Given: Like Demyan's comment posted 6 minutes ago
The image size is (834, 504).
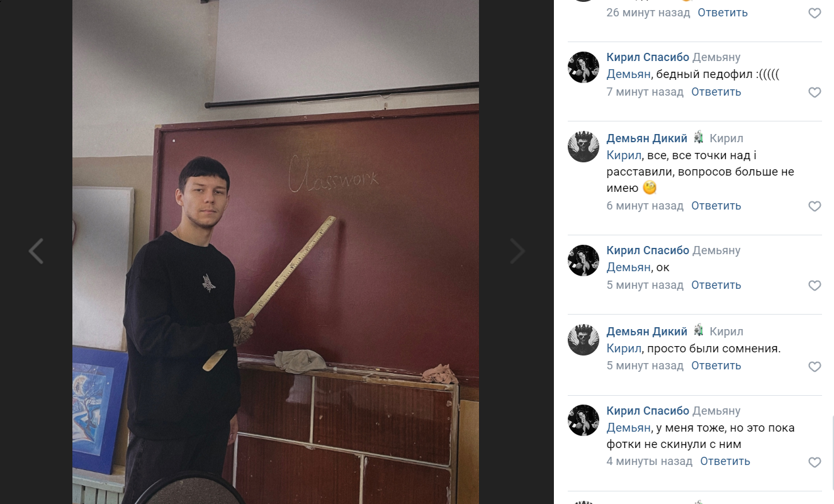Looking at the screenshot, I should (814, 206).
